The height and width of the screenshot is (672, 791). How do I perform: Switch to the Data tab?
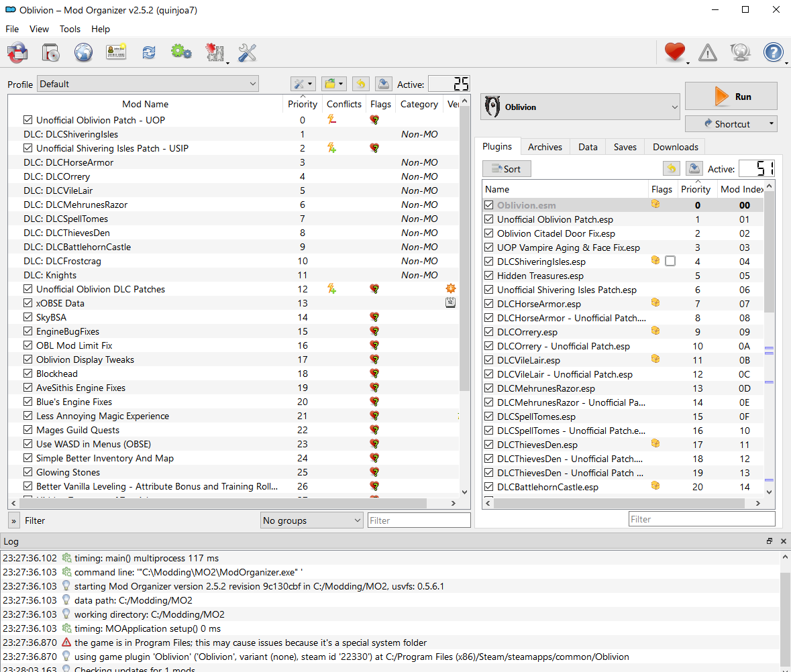(588, 147)
